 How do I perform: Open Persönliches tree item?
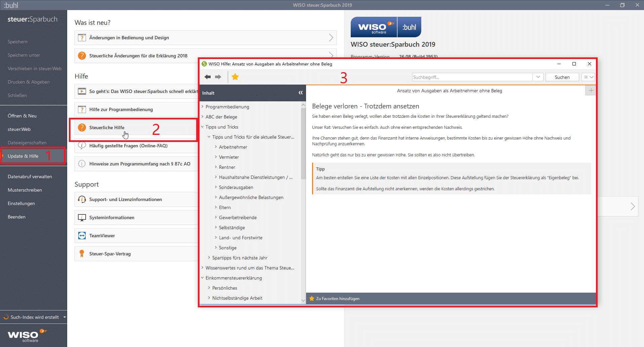225,288
